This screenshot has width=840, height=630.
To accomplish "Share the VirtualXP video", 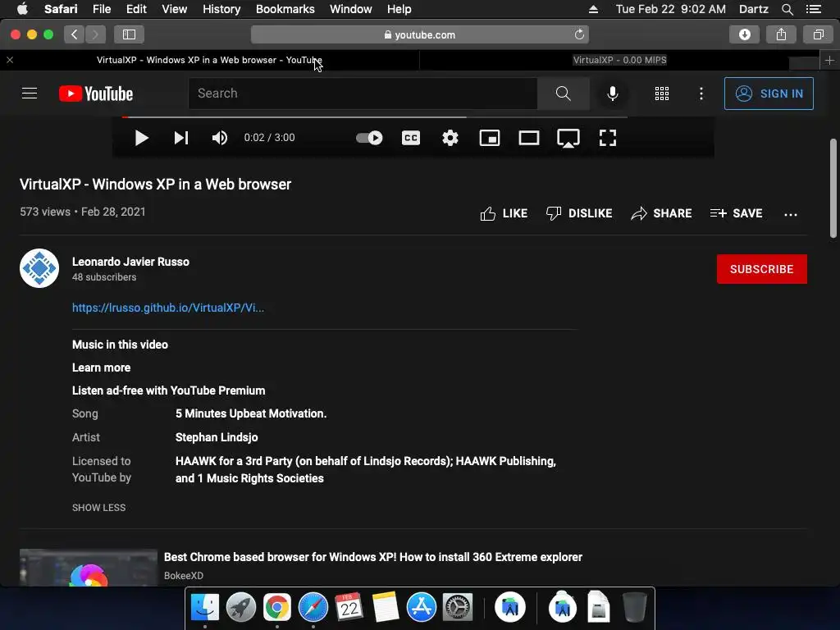I will (661, 214).
